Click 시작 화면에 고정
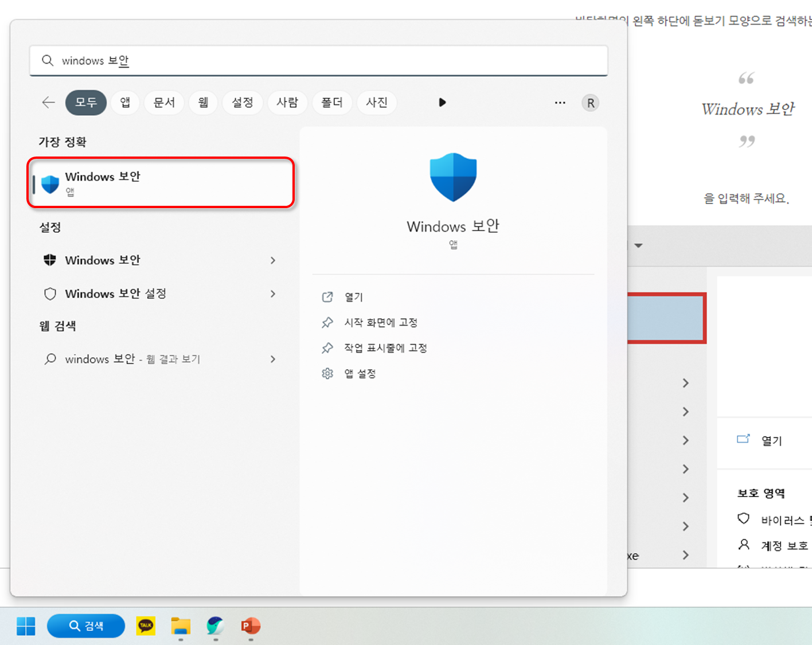This screenshot has height=645, width=812. [381, 322]
